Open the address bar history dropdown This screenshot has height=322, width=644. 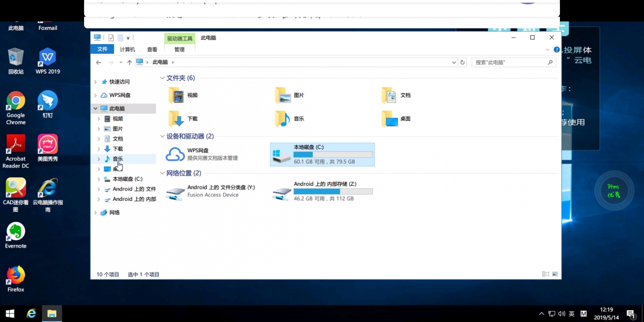pos(454,62)
